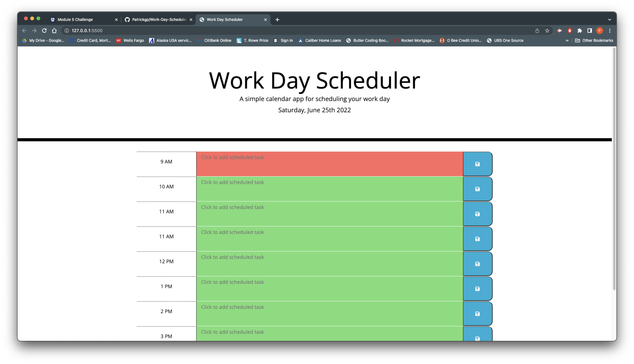This screenshot has height=364, width=634.
Task: Save the 10 AM scheduled task
Action: [477, 189]
